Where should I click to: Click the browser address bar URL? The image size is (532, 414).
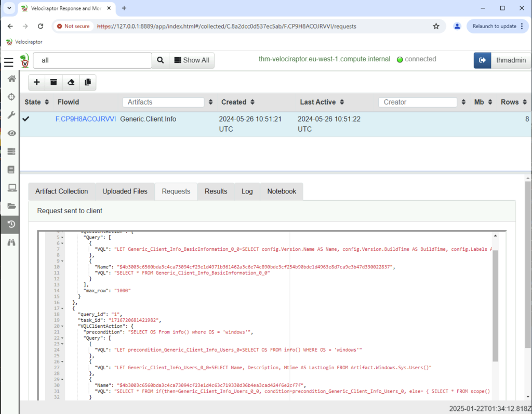click(227, 26)
